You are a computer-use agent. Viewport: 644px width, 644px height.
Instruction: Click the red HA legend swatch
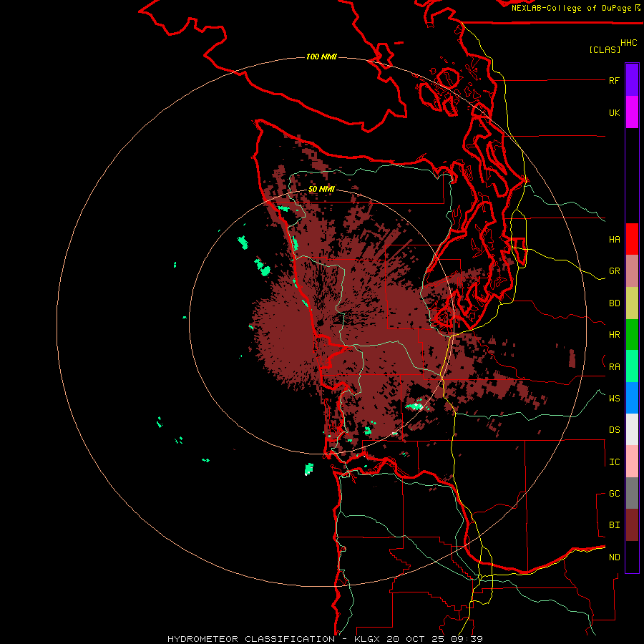coord(632,239)
